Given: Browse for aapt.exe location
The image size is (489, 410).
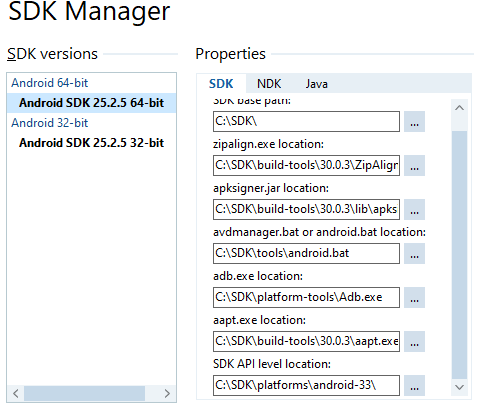Looking at the screenshot, I should point(414,342).
